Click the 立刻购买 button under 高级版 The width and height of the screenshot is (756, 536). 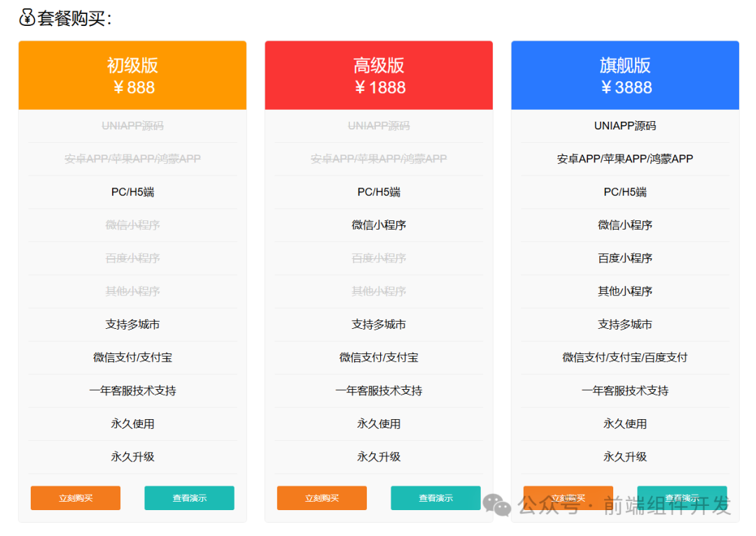tap(321, 498)
